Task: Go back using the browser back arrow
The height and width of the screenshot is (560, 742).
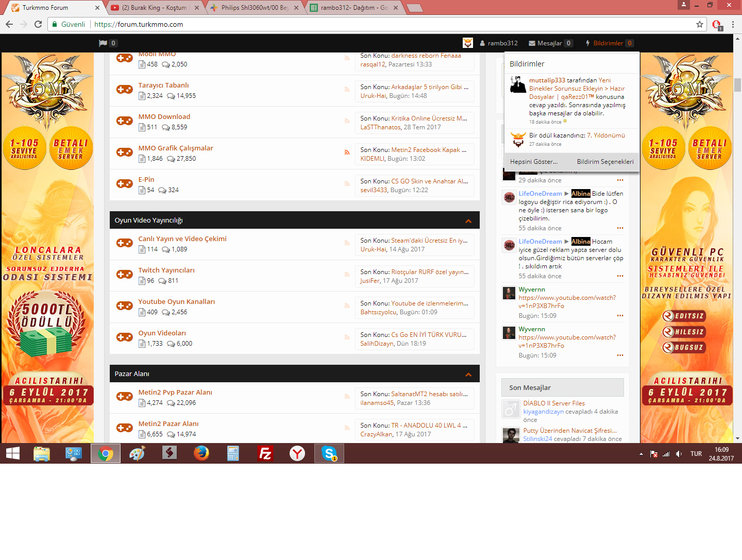Action: [9, 24]
